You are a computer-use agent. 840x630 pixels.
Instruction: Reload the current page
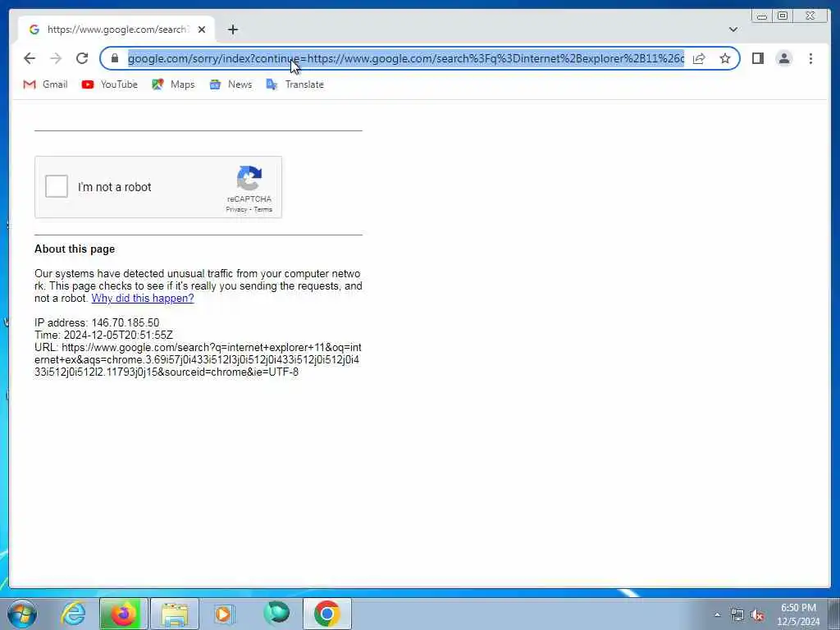[82, 58]
